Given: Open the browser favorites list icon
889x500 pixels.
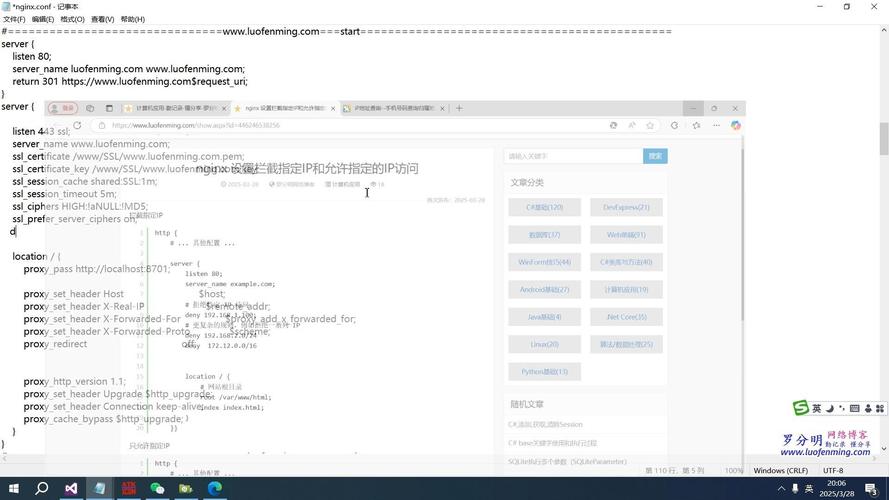Looking at the screenshot, I should 696,125.
